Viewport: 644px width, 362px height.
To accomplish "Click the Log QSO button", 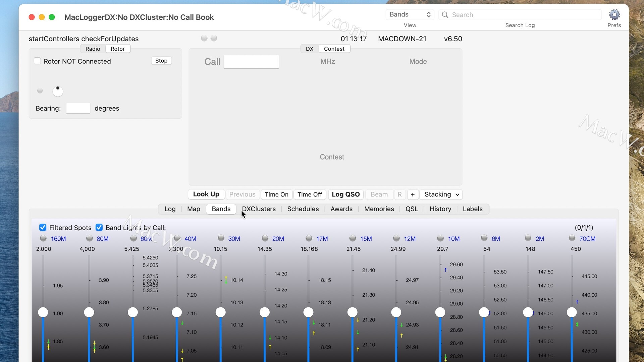I will [x=346, y=194].
